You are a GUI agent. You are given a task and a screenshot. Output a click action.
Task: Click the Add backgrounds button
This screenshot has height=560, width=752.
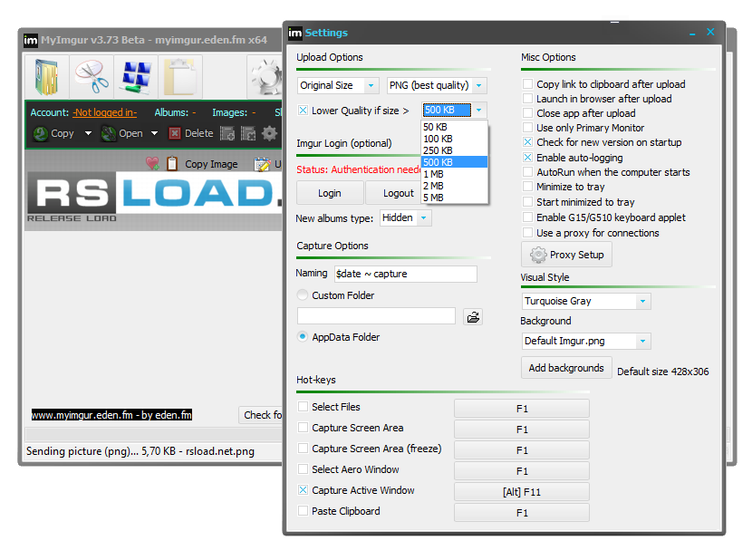point(566,368)
